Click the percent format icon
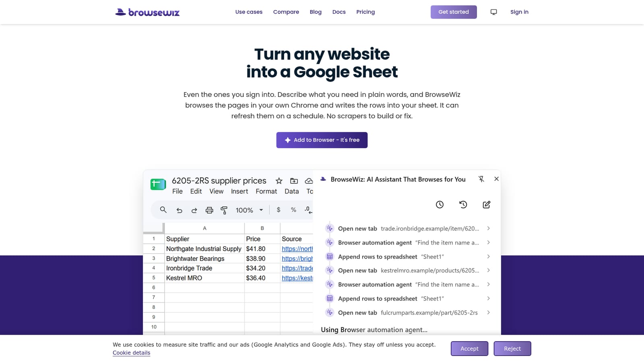Viewport: 644px width, 362px height. [x=293, y=210]
